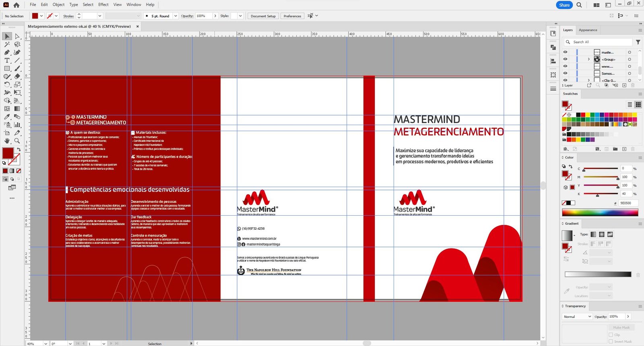Select the Shaper tool
This screenshot has height=346, width=644.
7,76
